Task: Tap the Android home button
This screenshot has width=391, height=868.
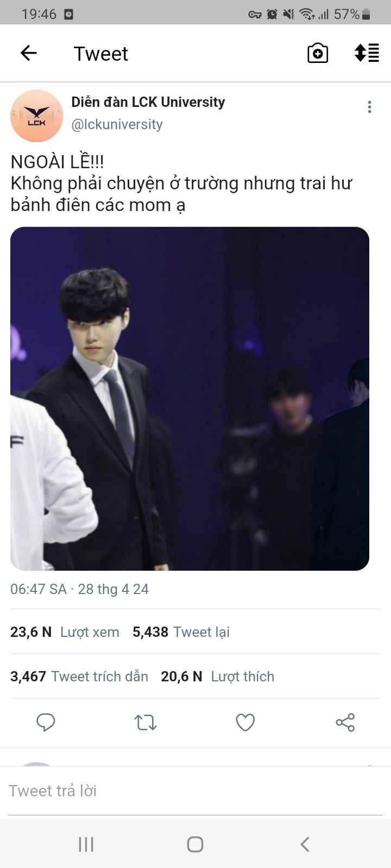Action: pos(195,844)
